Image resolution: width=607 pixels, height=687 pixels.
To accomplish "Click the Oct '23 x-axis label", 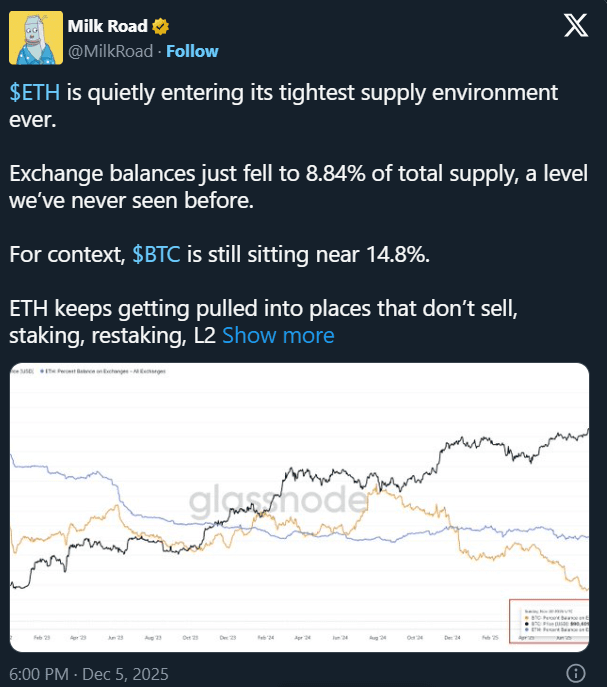I will click(189, 636).
